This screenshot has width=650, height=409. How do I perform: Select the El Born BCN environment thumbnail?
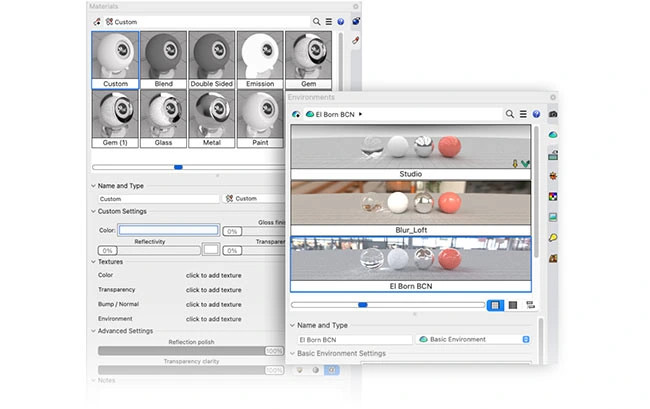point(411,264)
